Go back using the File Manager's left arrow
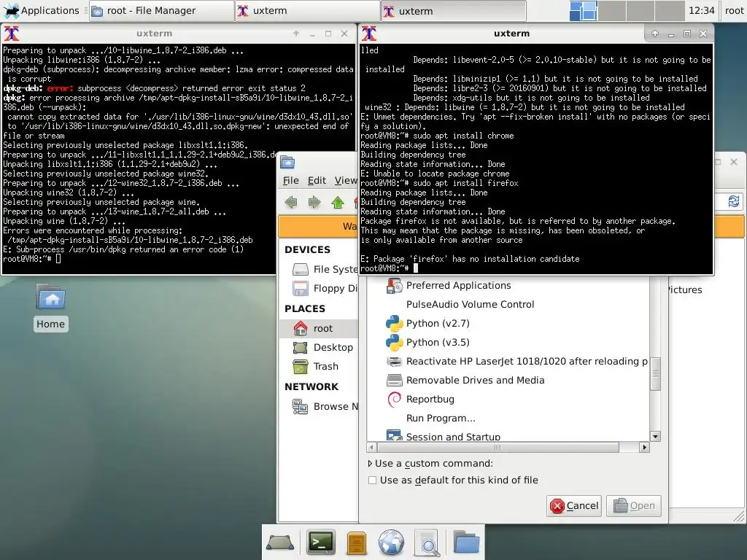The height and width of the screenshot is (560, 747). (290, 203)
